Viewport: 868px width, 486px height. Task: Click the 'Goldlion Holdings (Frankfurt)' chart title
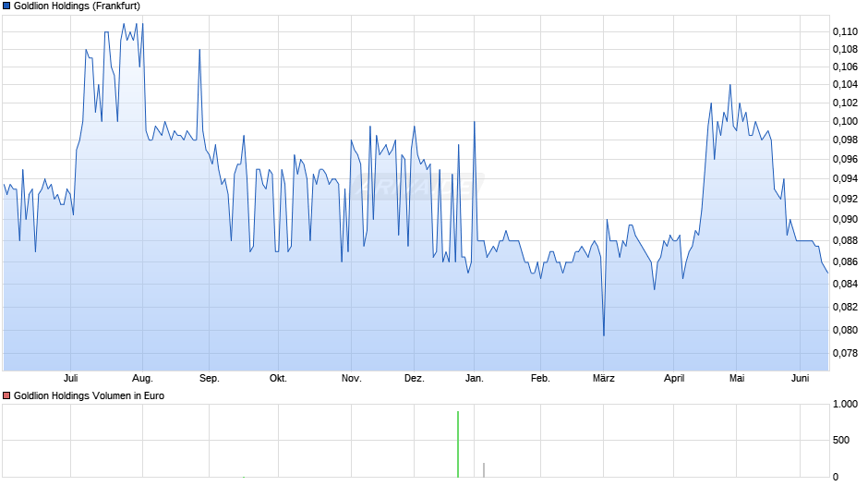77,6
